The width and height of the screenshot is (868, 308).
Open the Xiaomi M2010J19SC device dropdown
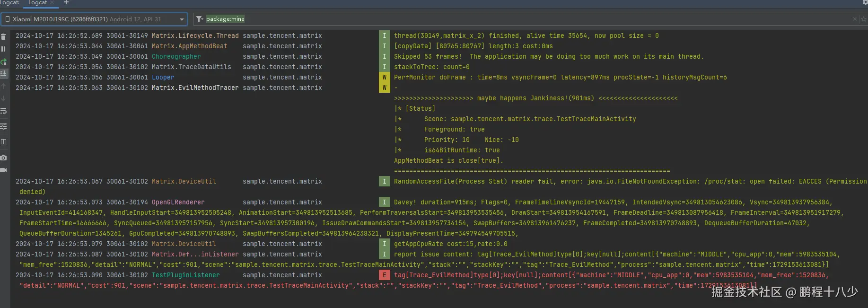pyautogui.click(x=94, y=19)
